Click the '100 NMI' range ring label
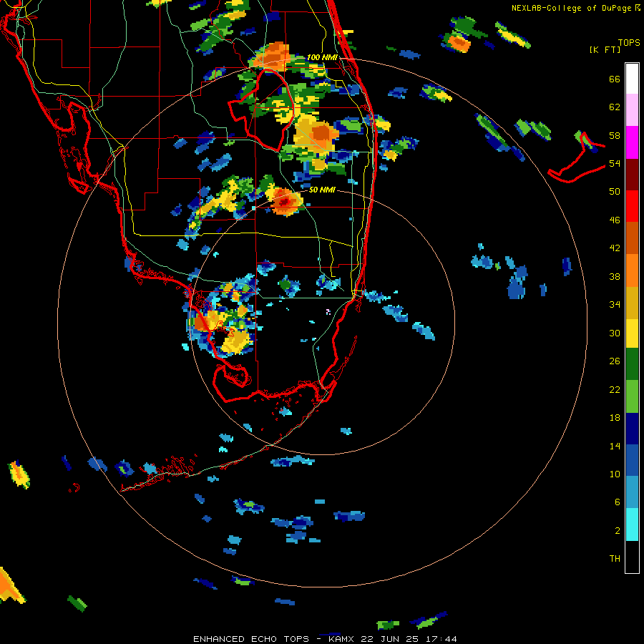The height and width of the screenshot is (644, 644). point(322,57)
